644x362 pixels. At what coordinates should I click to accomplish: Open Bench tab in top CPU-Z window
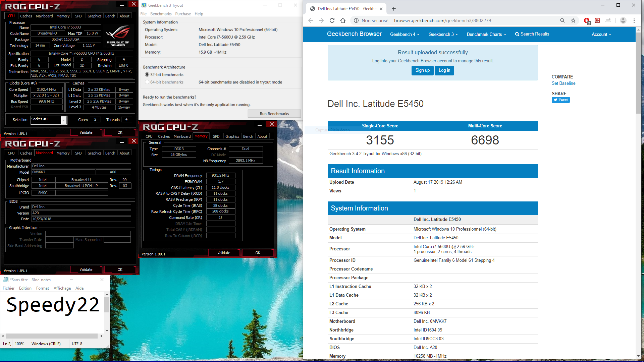(x=110, y=16)
